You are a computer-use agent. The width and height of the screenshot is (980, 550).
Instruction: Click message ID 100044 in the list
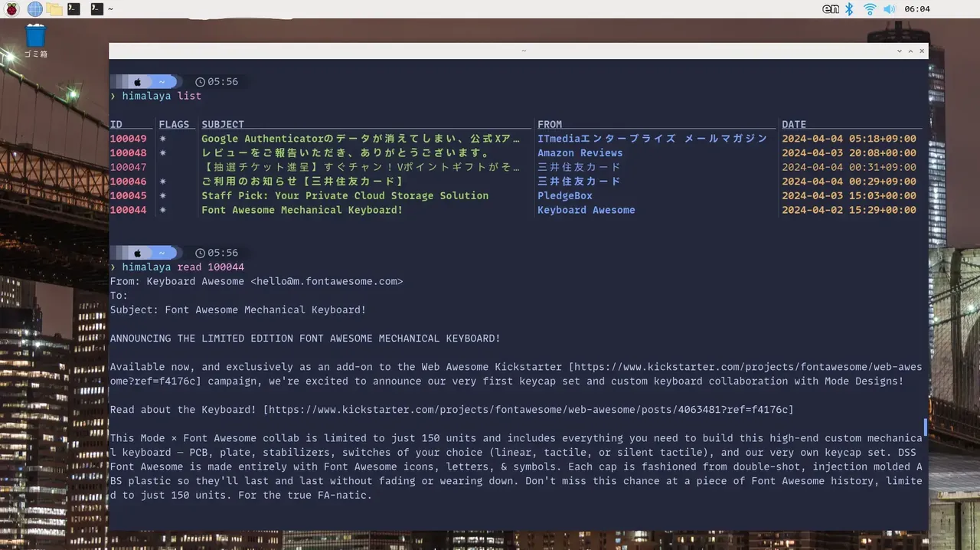tap(128, 210)
